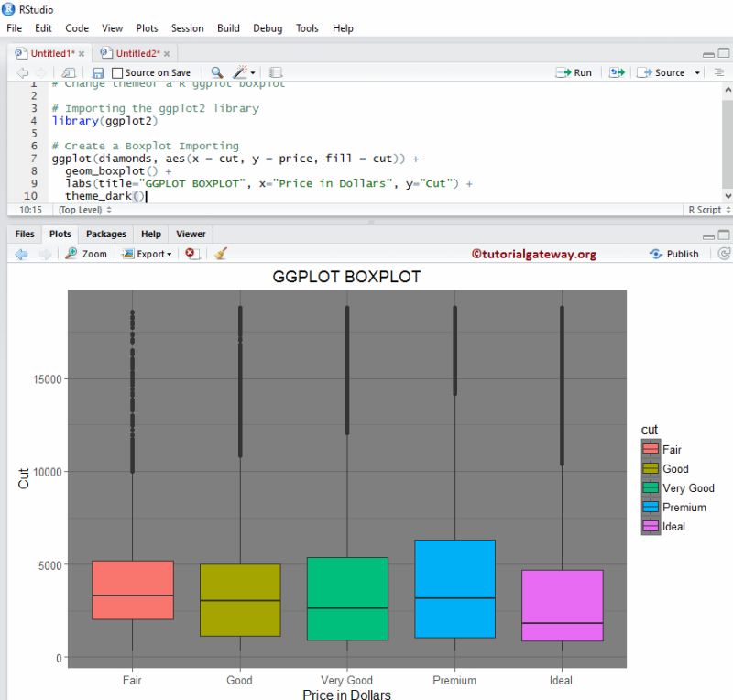This screenshot has width=733, height=700.
Task: Clear all plots using the broom icon
Action: coord(219,254)
